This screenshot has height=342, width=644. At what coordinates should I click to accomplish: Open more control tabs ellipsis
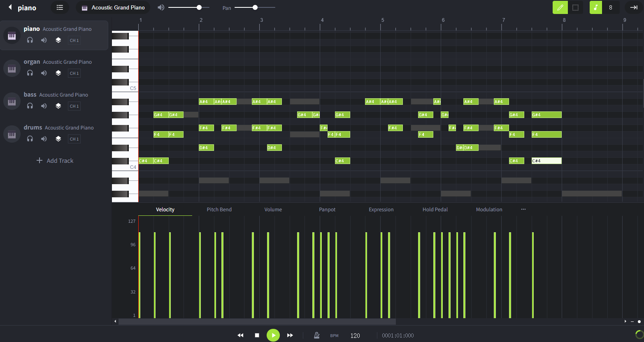click(x=523, y=209)
